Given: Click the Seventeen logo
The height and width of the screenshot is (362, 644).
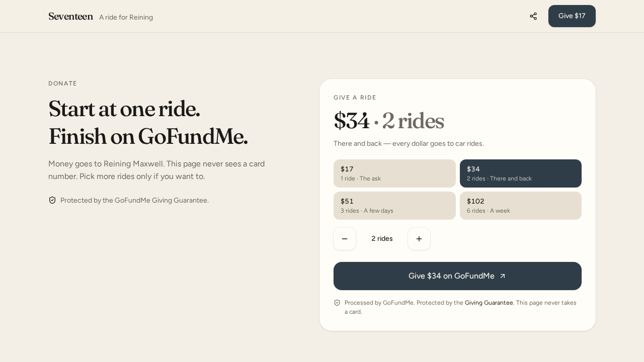Looking at the screenshot, I should coord(71,17).
